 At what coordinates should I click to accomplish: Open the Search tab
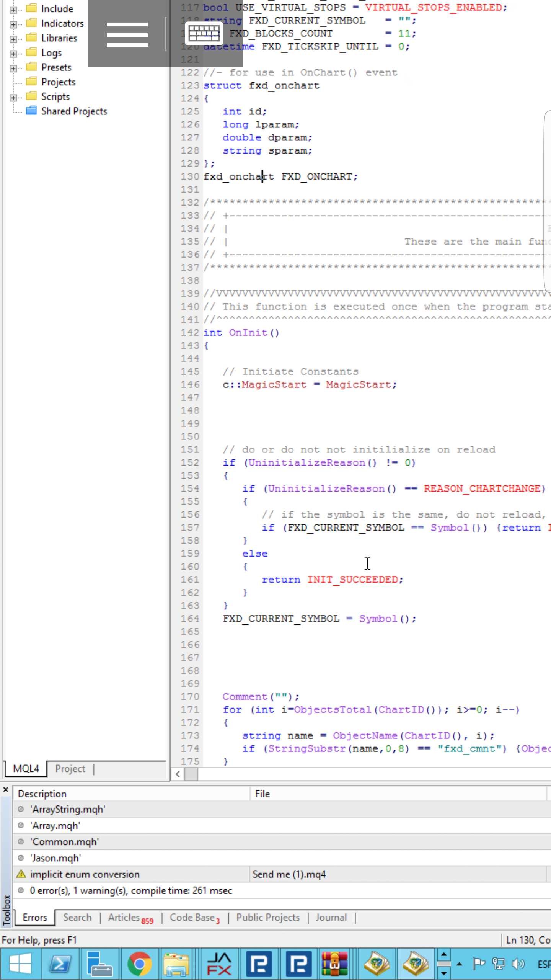(x=77, y=918)
